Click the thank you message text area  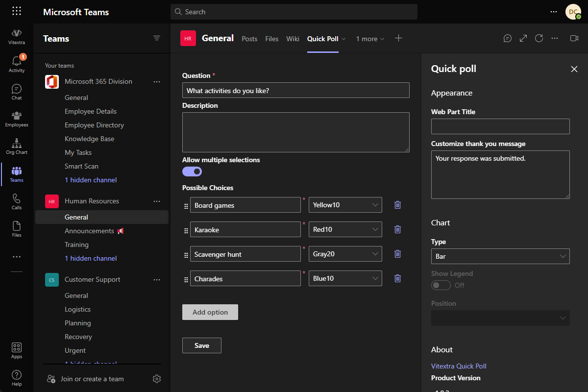click(500, 174)
